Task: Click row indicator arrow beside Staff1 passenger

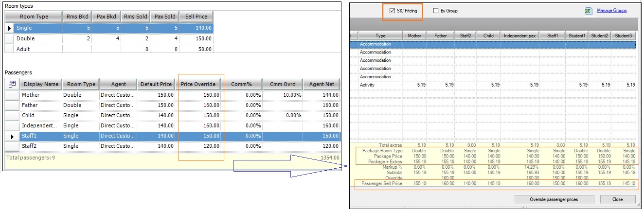Action: click(x=12, y=137)
